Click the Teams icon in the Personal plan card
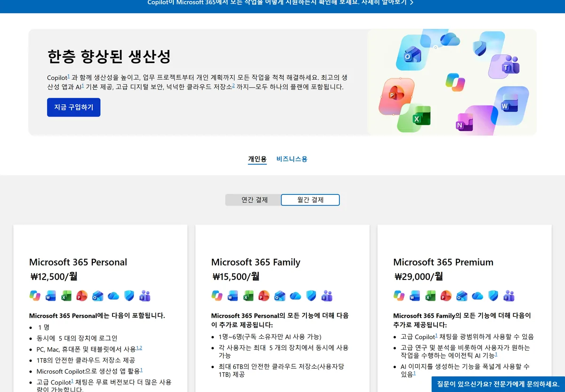Screen dimensions: 565x392 (x=145, y=296)
